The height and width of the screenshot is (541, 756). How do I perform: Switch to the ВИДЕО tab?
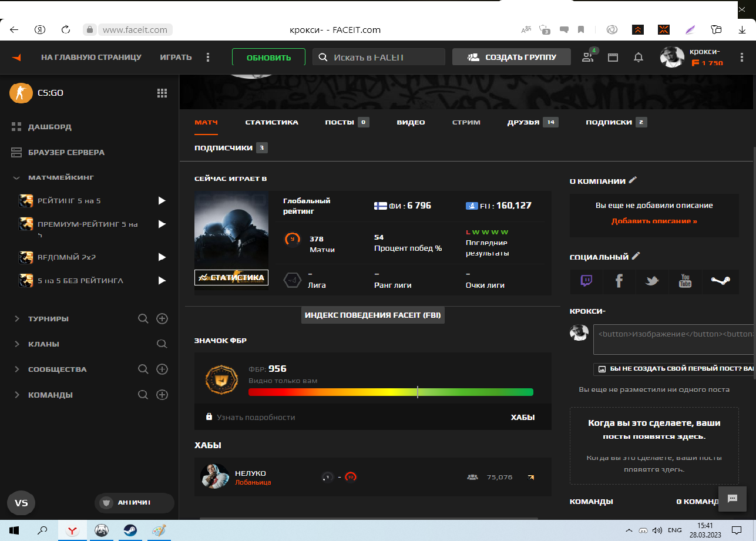point(411,122)
